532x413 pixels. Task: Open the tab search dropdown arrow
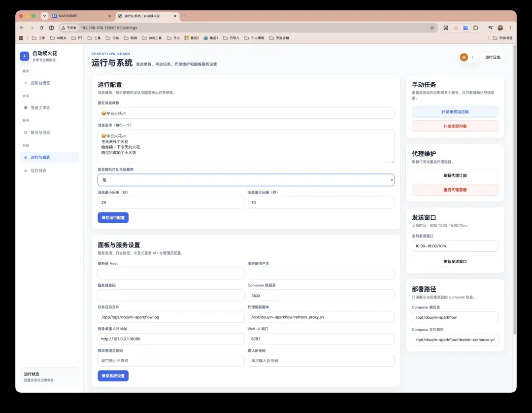44,16
